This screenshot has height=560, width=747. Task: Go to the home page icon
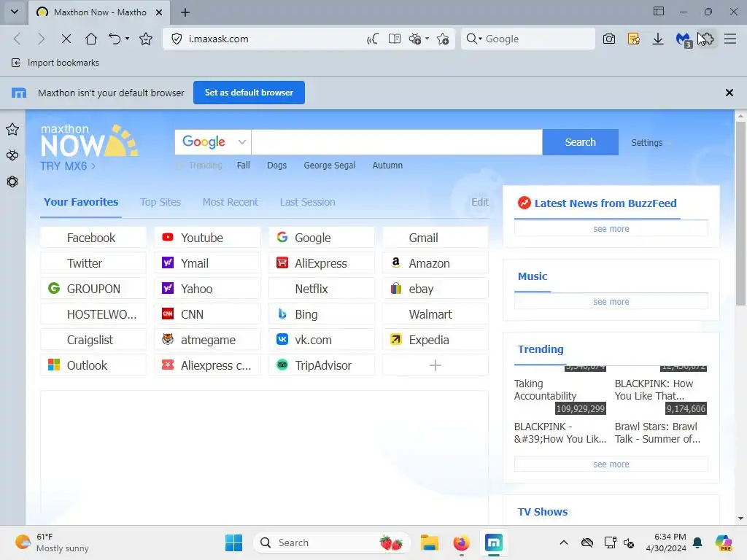(91, 39)
